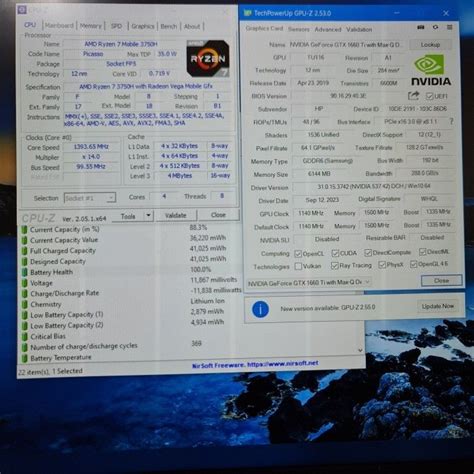Open the Validation tab in GPU-Z
Image resolution: width=474 pixels, height=474 pixels.
[x=359, y=29]
